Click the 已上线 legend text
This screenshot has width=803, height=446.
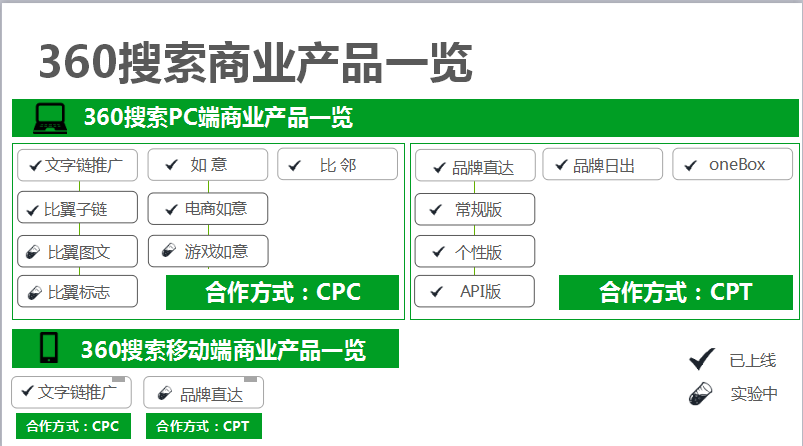(753, 360)
